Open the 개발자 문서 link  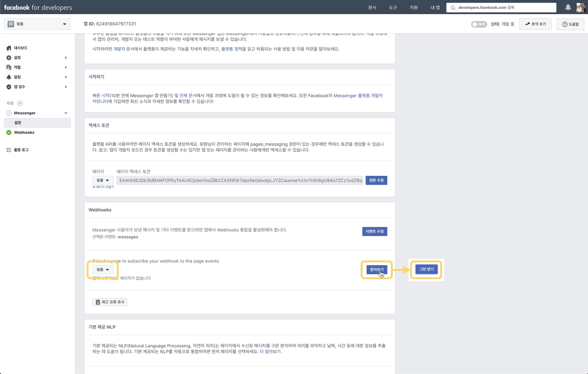123,49
